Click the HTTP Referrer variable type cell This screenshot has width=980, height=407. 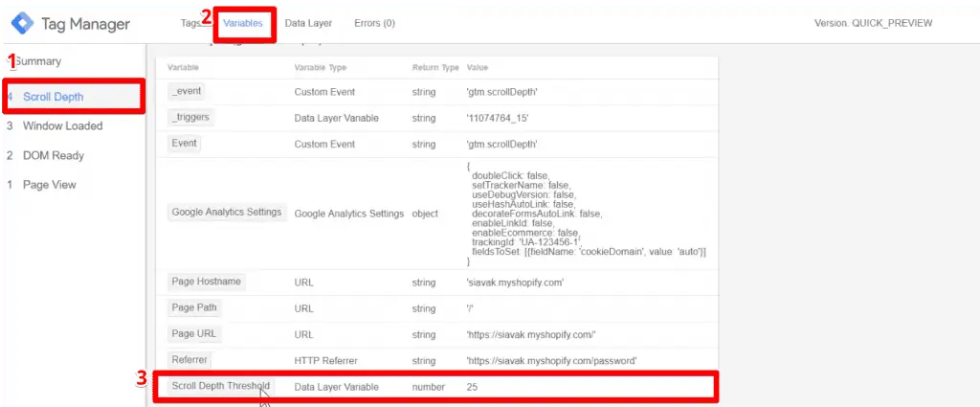326,361
